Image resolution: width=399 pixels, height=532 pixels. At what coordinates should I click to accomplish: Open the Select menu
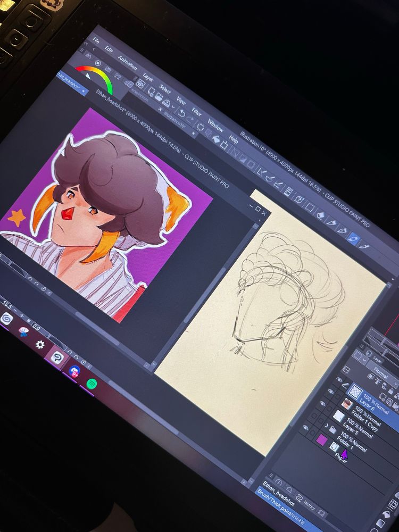(x=165, y=89)
